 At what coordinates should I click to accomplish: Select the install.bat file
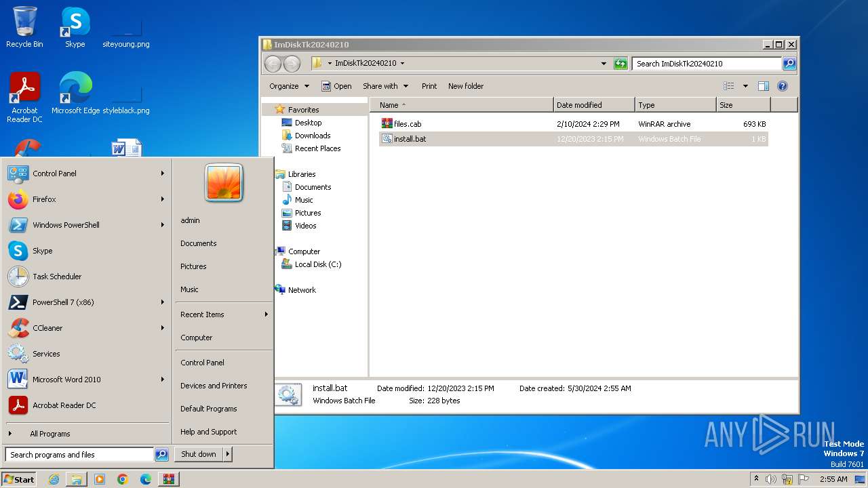(573, 139)
